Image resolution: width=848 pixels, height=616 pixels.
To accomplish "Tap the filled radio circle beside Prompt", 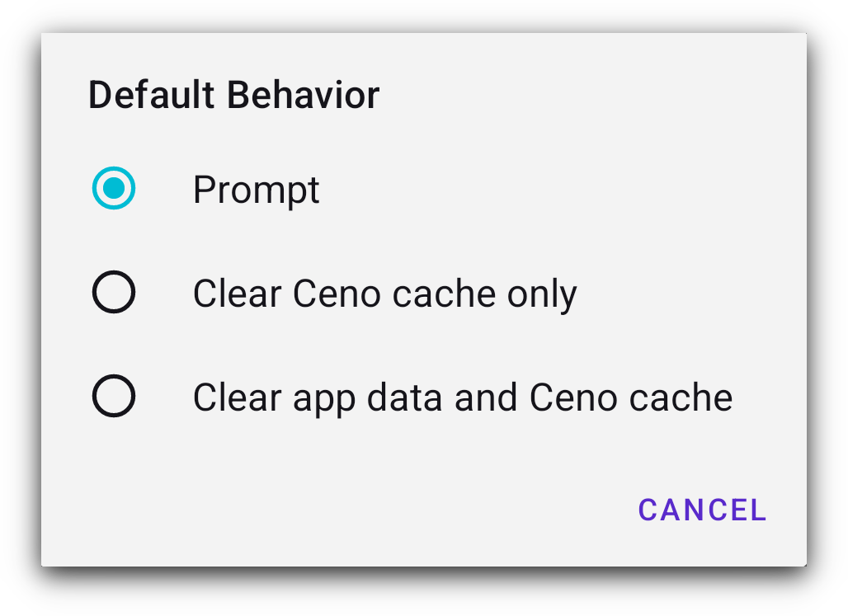I will 114,189.
